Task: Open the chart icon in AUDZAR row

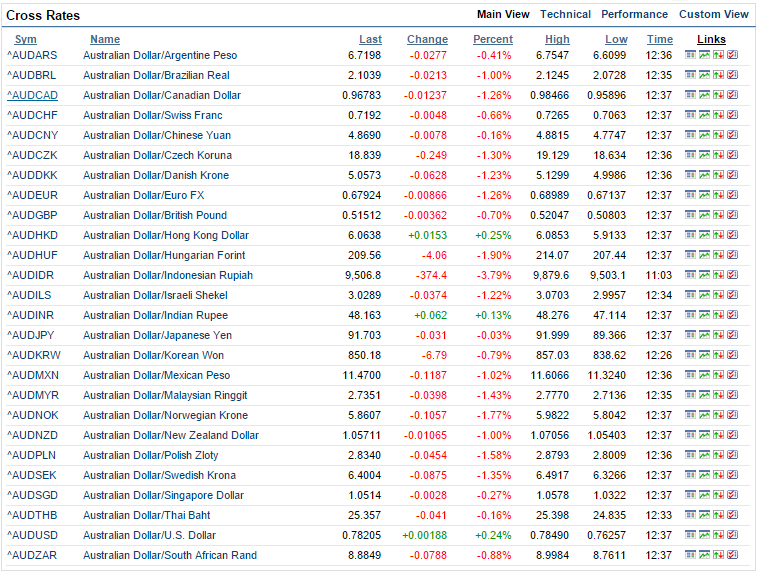Action: click(705, 555)
